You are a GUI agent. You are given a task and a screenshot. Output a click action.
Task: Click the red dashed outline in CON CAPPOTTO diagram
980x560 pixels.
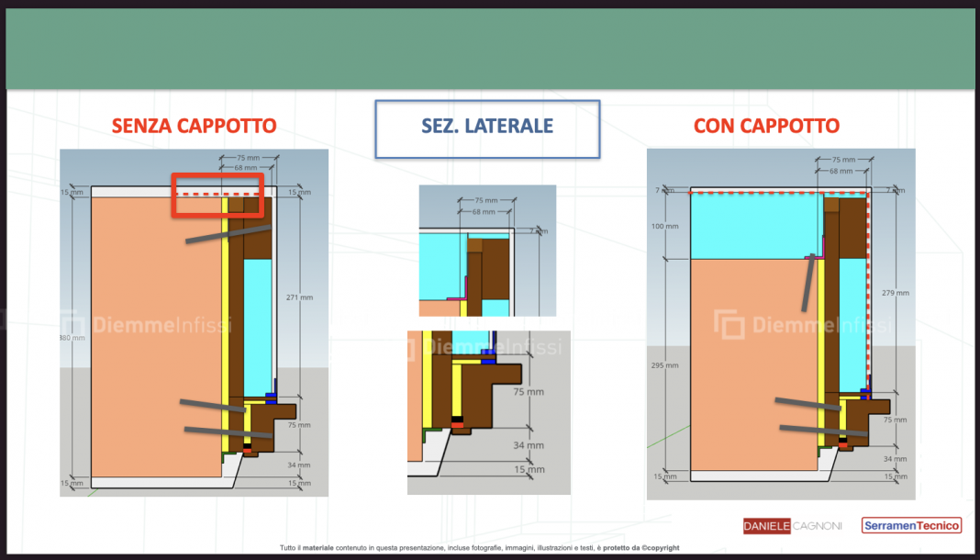[780, 190]
